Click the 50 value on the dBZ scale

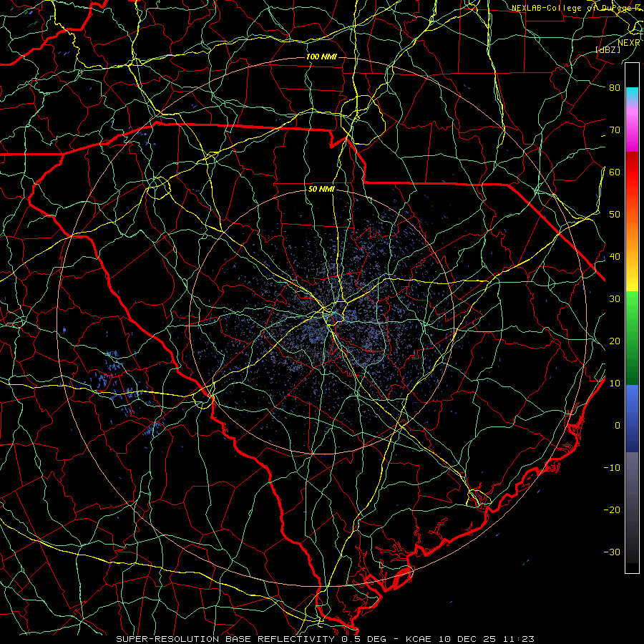click(615, 215)
